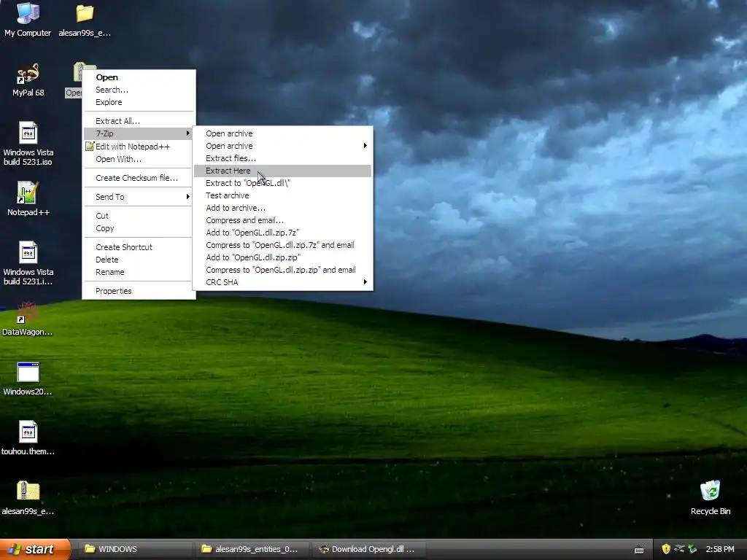Choose Extract Here in 7-Zip submenu
The image size is (747, 560).
(x=282, y=171)
